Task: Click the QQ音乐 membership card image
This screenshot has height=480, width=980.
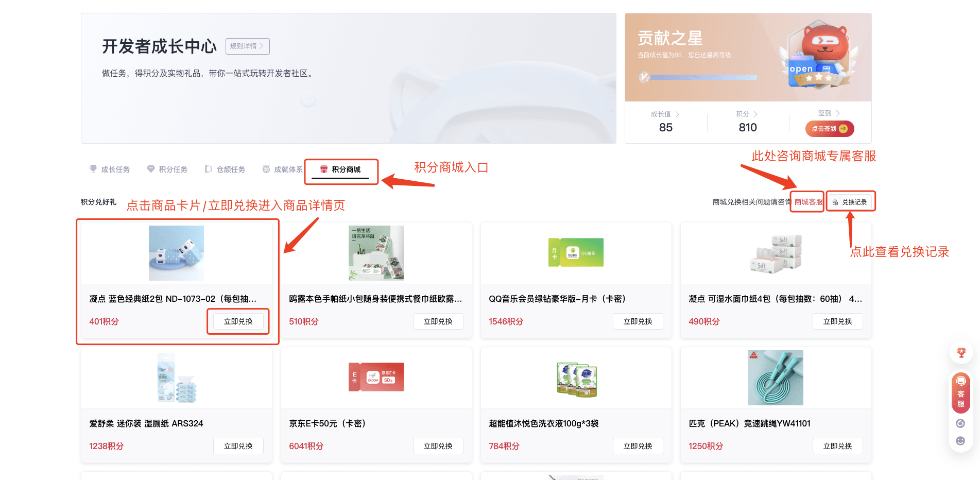Action: [x=576, y=252]
